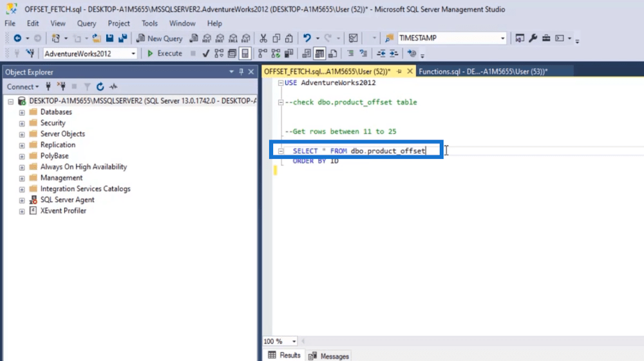Expand the Server Objects folder
Screen dimensions: 644x361
point(22,134)
